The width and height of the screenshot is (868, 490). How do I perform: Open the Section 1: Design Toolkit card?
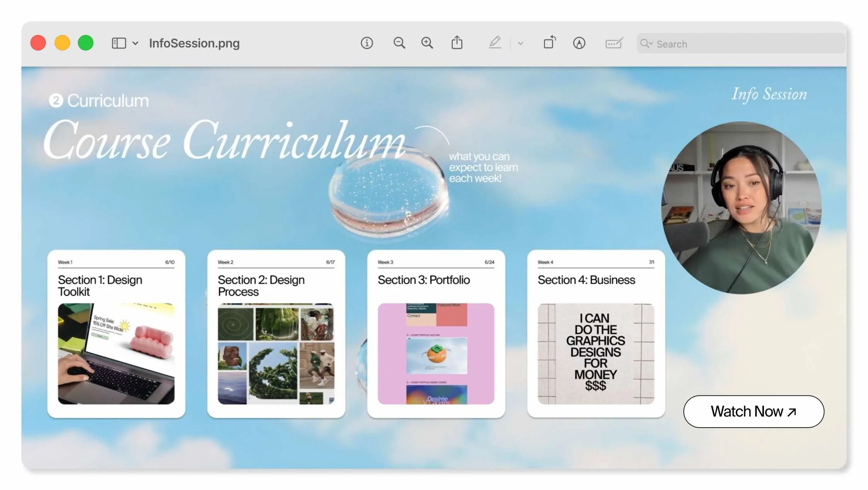[116, 334]
